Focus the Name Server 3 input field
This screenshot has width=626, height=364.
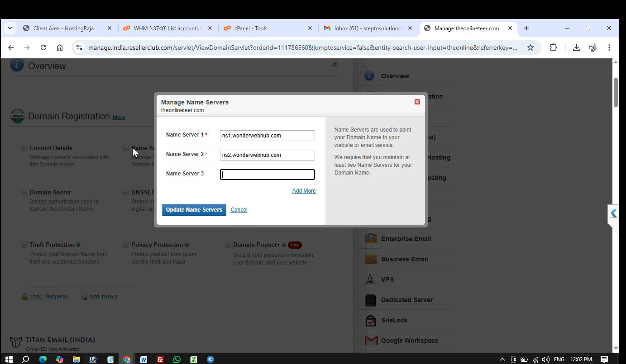click(267, 175)
